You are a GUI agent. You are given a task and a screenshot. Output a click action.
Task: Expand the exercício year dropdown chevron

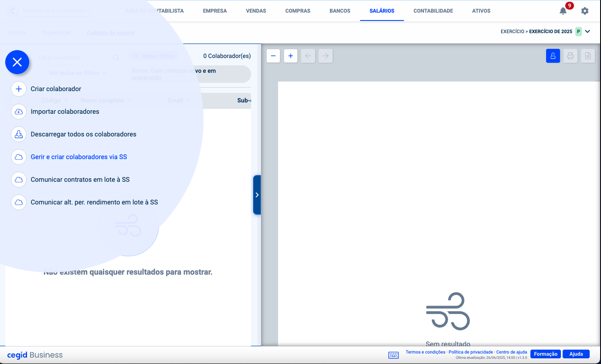[587, 31]
